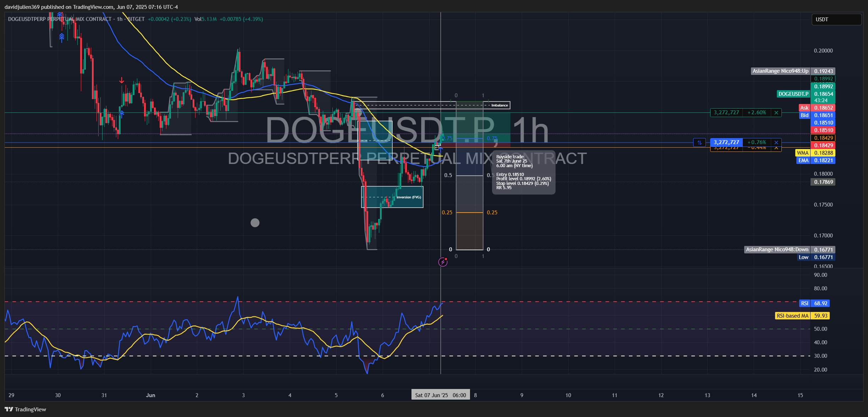
Task: Click the red down arrow signal marker
Action: [x=122, y=81]
